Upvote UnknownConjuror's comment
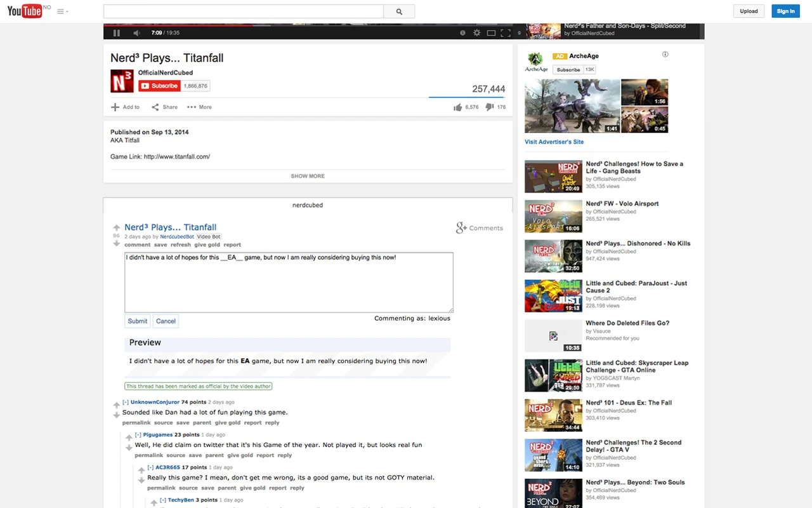812x508 pixels. point(117,404)
